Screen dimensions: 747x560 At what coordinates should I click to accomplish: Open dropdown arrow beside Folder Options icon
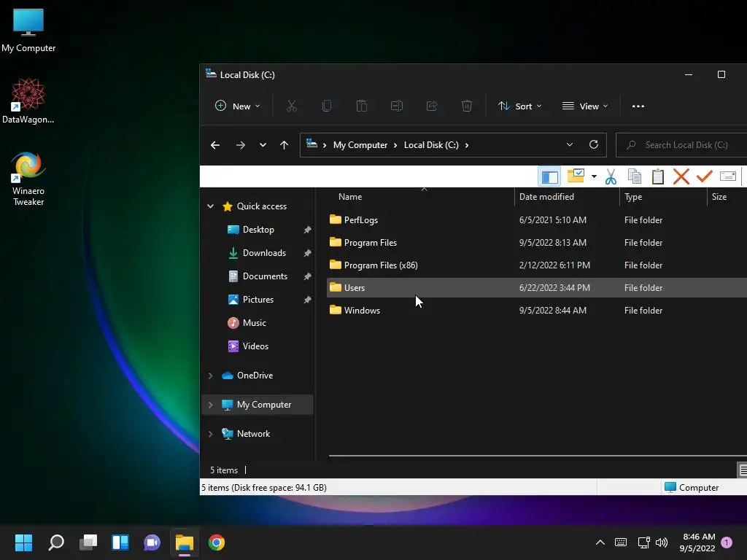coord(594,176)
